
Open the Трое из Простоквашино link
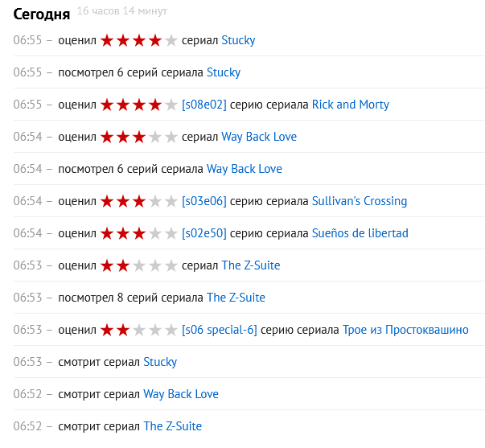click(x=405, y=330)
